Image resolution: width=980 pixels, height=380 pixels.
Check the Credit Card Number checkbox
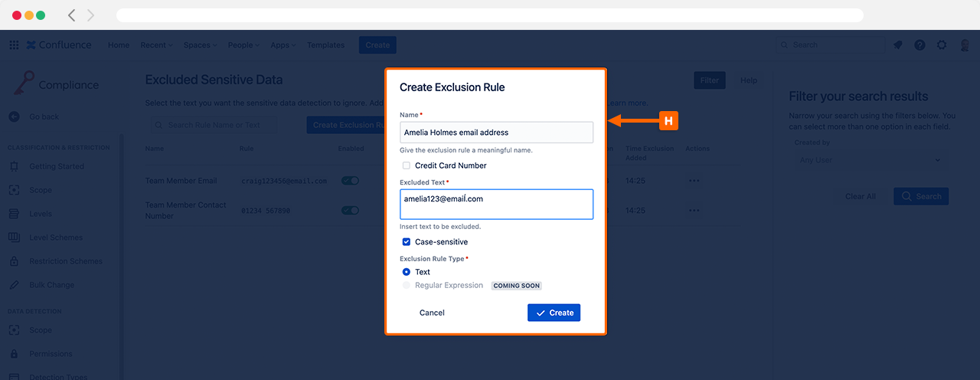click(407, 165)
